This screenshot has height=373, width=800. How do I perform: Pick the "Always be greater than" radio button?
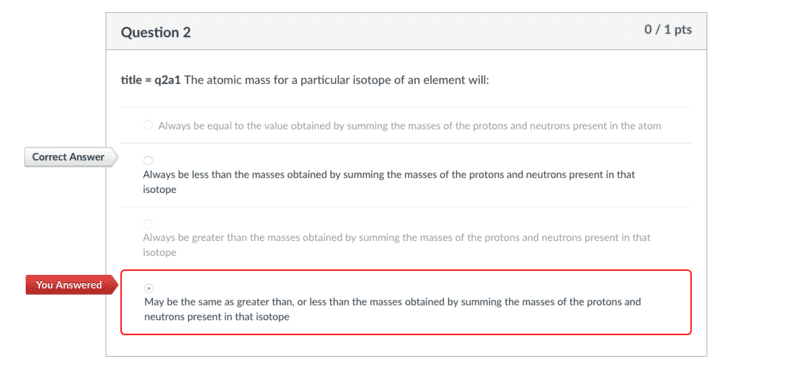click(x=148, y=224)
